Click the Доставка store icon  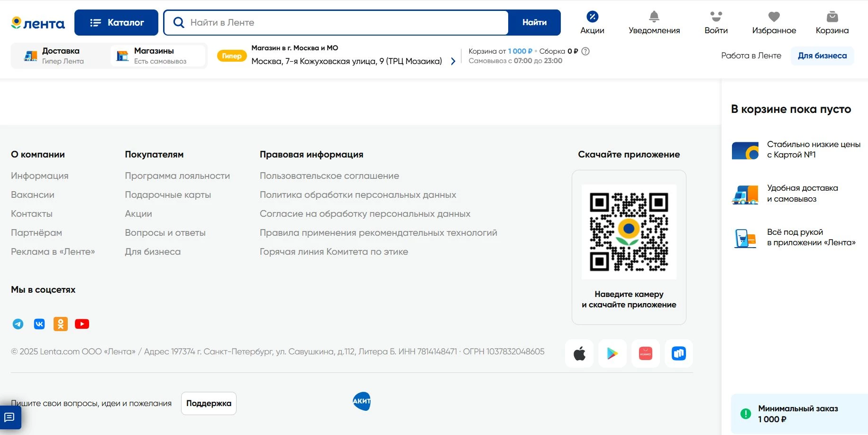point(31,56)
